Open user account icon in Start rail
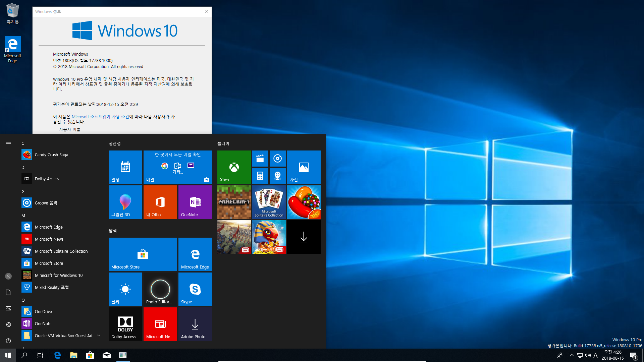644x362 pixels. tap(8, 276)
